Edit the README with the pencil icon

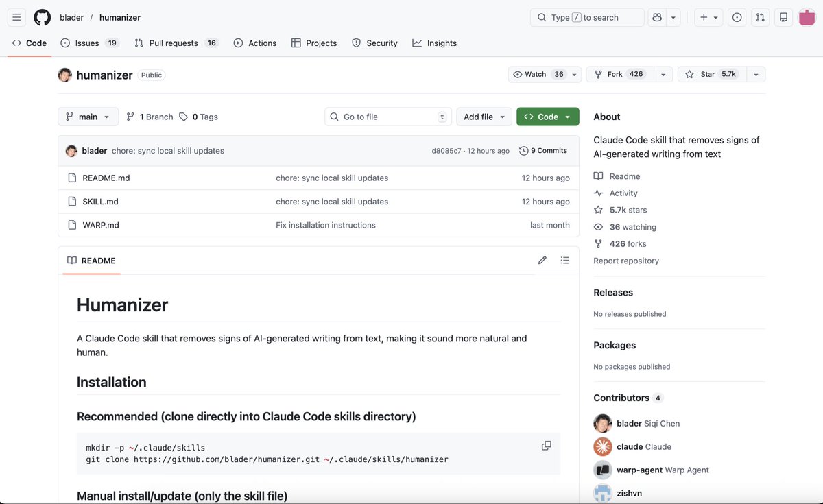point(542,260)
